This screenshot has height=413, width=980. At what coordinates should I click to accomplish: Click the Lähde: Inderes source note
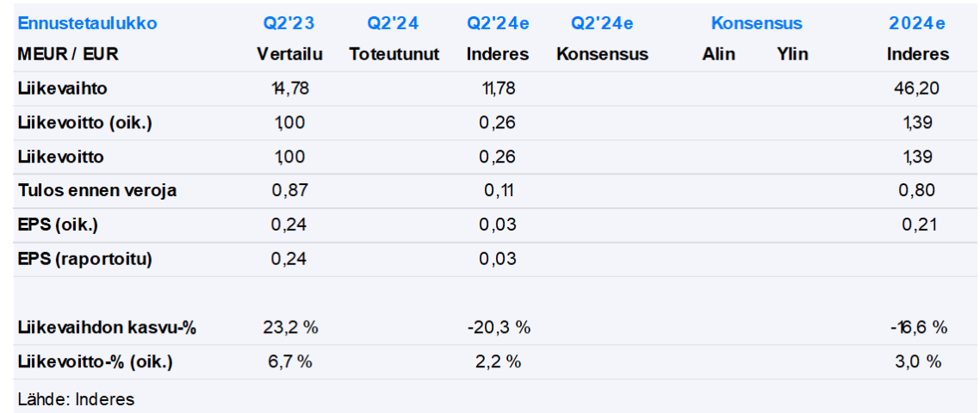point(76,398)
